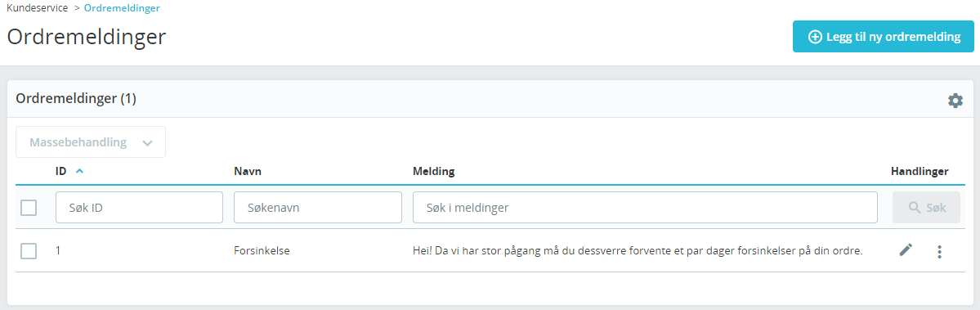The width and height of the screenshot is (980, 310).
Task: Click the magnifier icon in Søk button
Action: 915,208
